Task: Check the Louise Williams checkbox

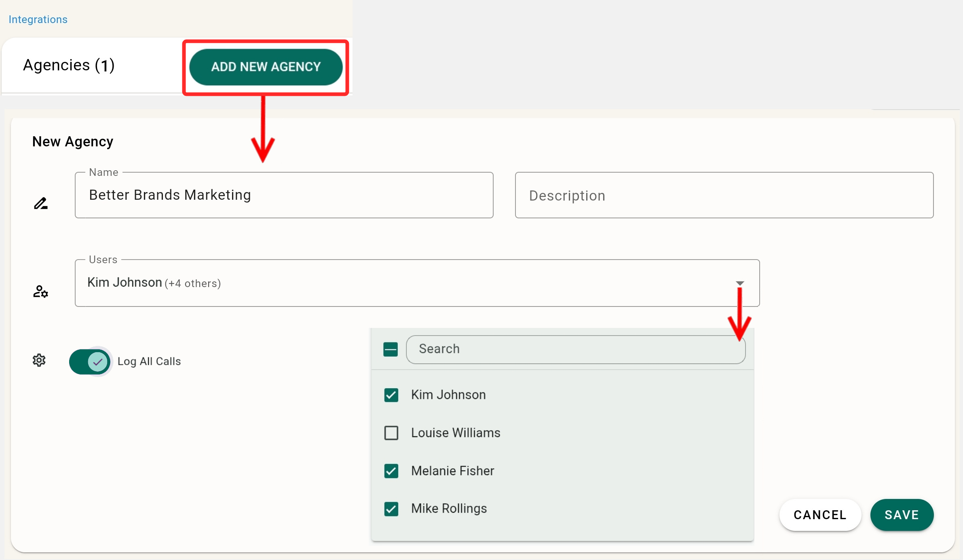Action: (391, 433)
